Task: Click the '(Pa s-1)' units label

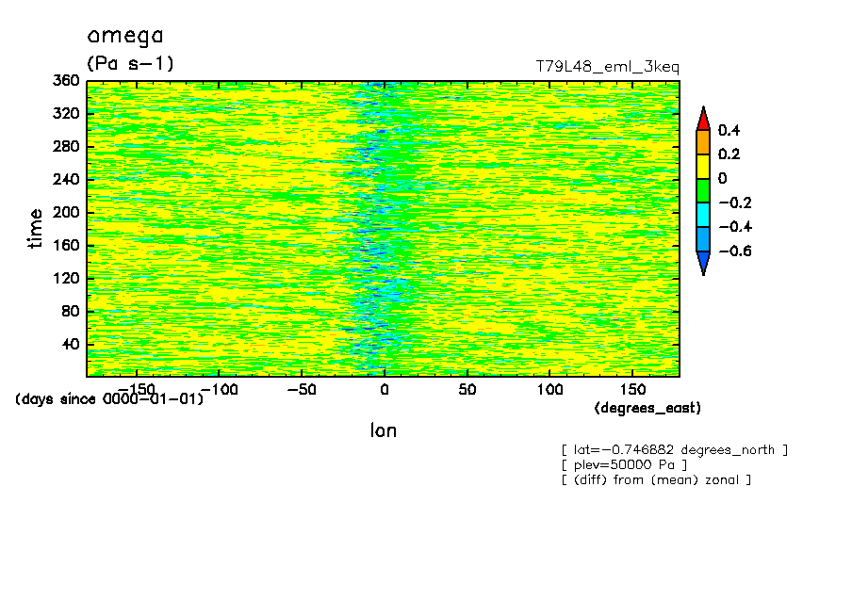Action: click(130, 63)
